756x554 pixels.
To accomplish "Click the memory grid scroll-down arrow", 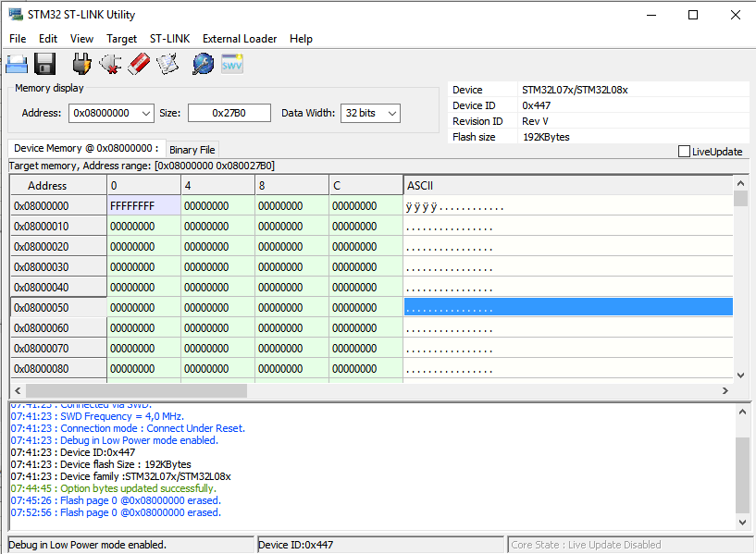I will pos(740,375).
